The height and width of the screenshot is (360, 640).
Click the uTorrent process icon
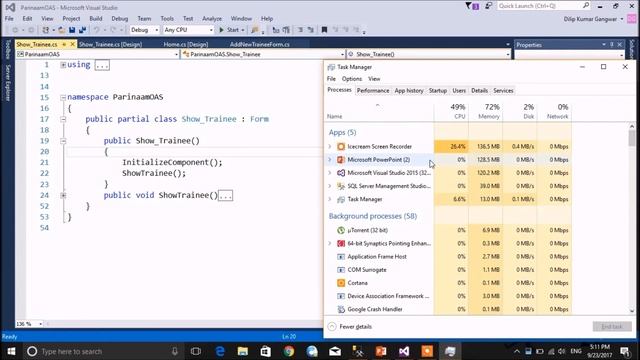coord(341,230)
